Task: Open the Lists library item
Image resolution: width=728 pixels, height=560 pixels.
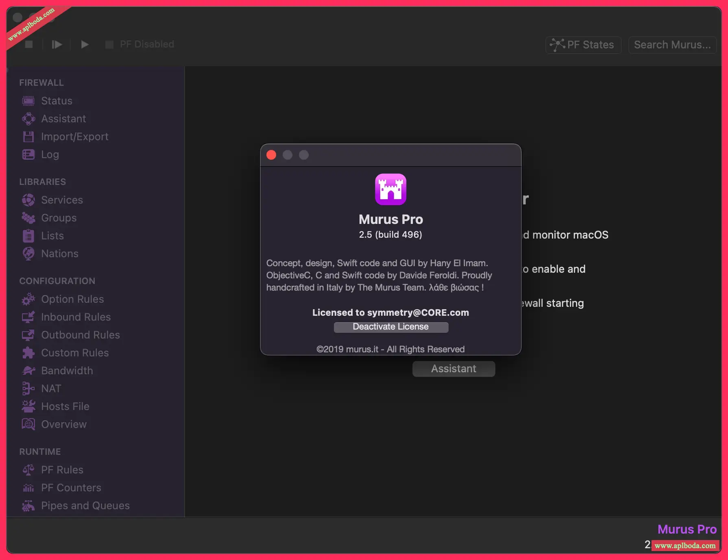Action: tap(52, 236)
